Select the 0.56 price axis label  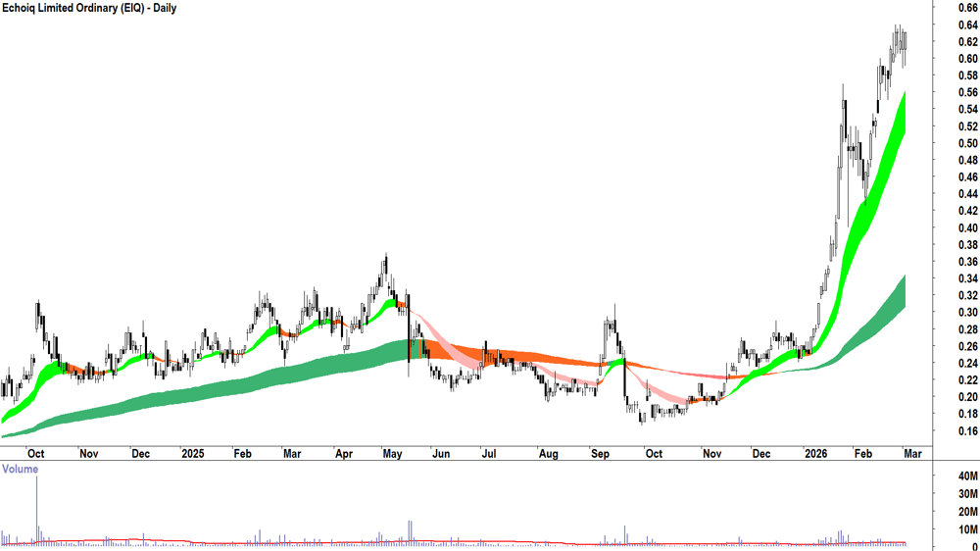968,92
